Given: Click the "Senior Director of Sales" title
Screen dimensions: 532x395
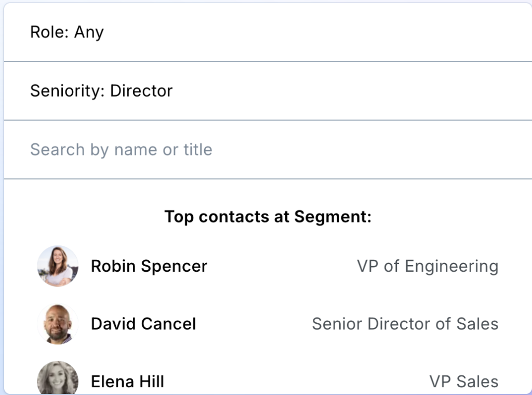Looking at the screenshot, I should pyautogui.click(x=405, y=324).
